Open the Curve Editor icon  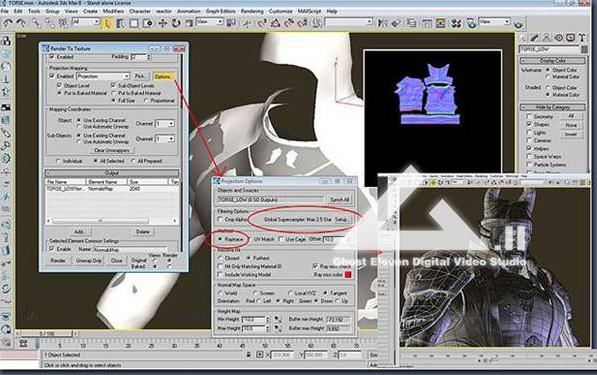426,24
